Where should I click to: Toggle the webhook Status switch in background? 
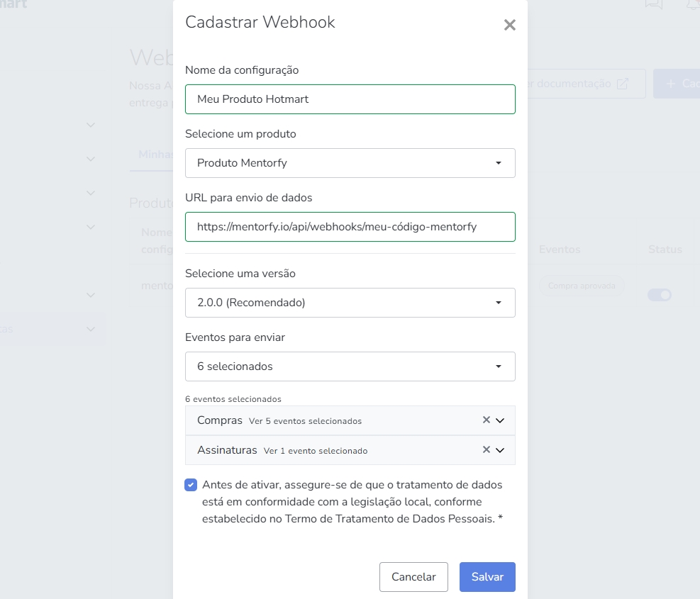click(660, 295)
